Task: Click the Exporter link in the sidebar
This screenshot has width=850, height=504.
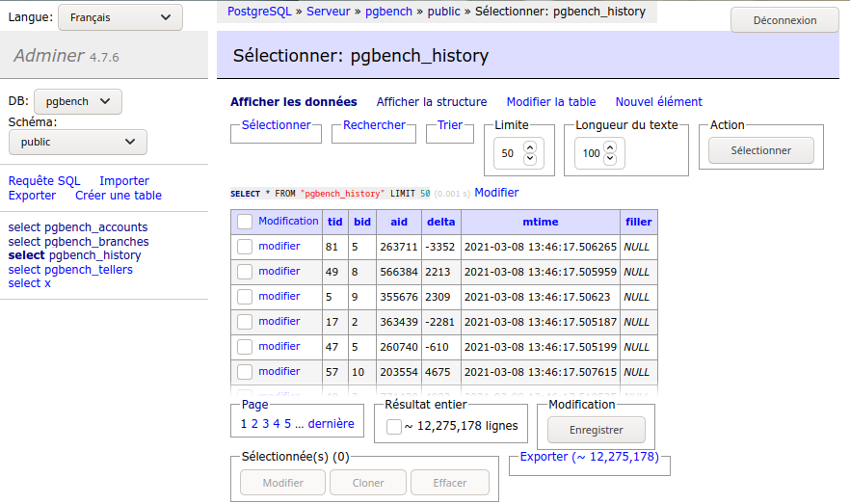Action: click(32, 196)
